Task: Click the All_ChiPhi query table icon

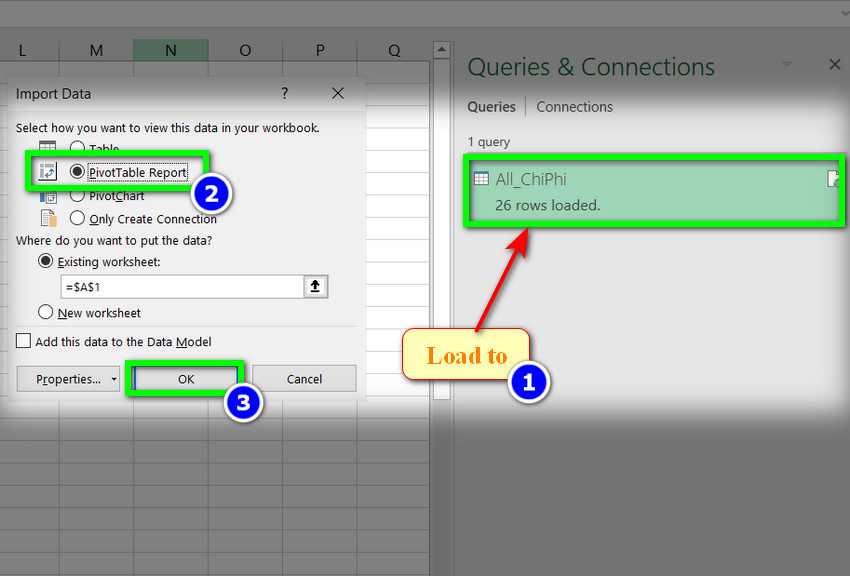Action: 481,178
